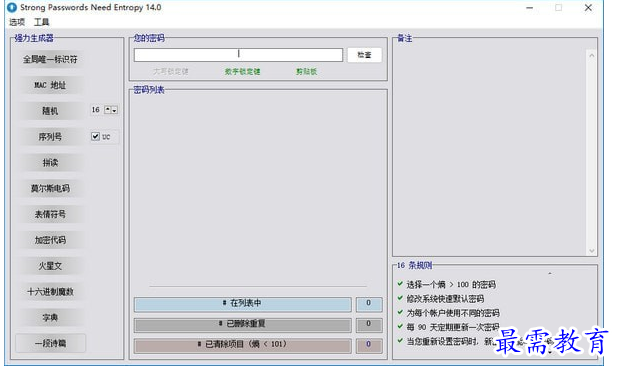The width and height of the screenshot is (617, 373).
Task: Generate a MAC 地址 password
Action: click(x=50, y=85)
